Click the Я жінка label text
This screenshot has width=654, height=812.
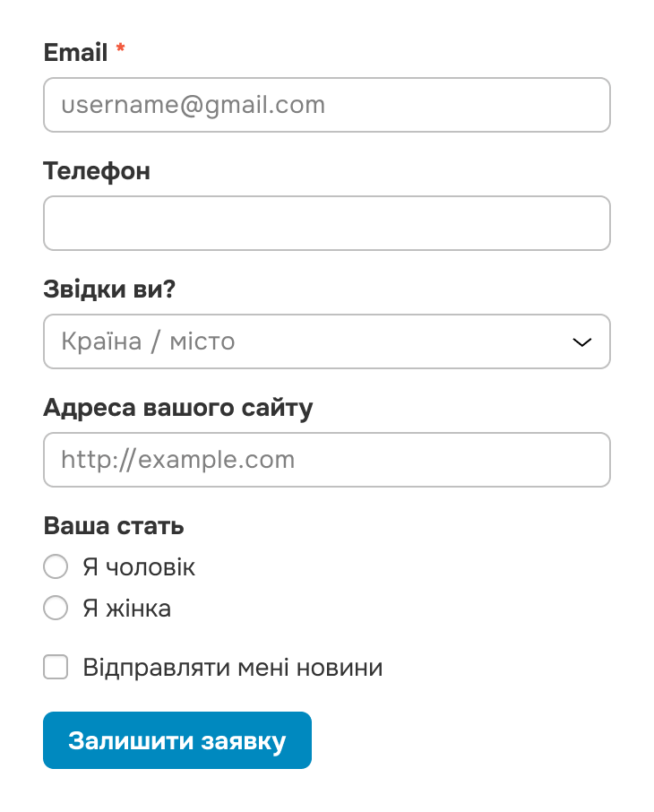click(x=126, y=609)
